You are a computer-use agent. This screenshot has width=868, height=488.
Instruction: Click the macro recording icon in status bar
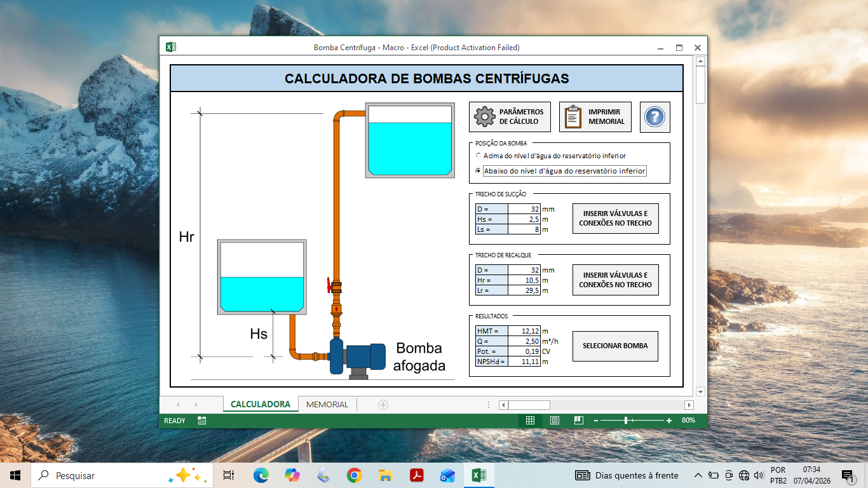pyautogui.click(x=201, y=421)
